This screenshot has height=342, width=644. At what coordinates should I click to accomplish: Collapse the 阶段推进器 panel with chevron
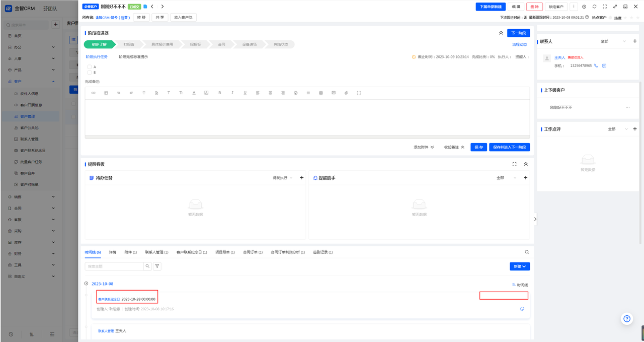pos(501,33)
